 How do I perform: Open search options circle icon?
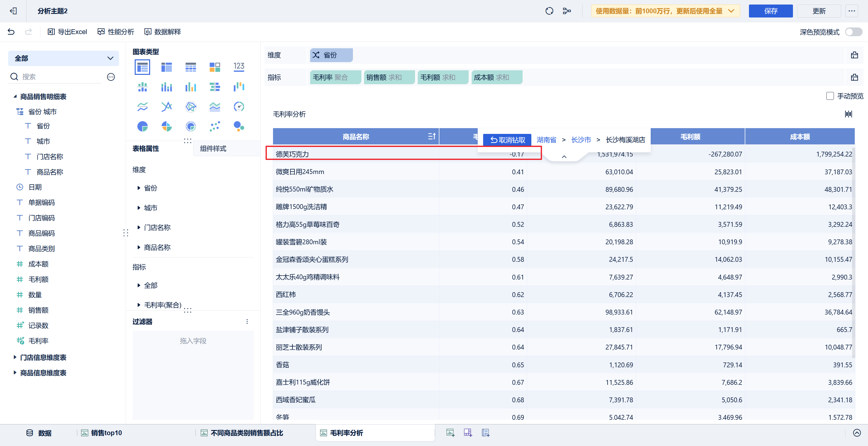(x=111, y=77)
